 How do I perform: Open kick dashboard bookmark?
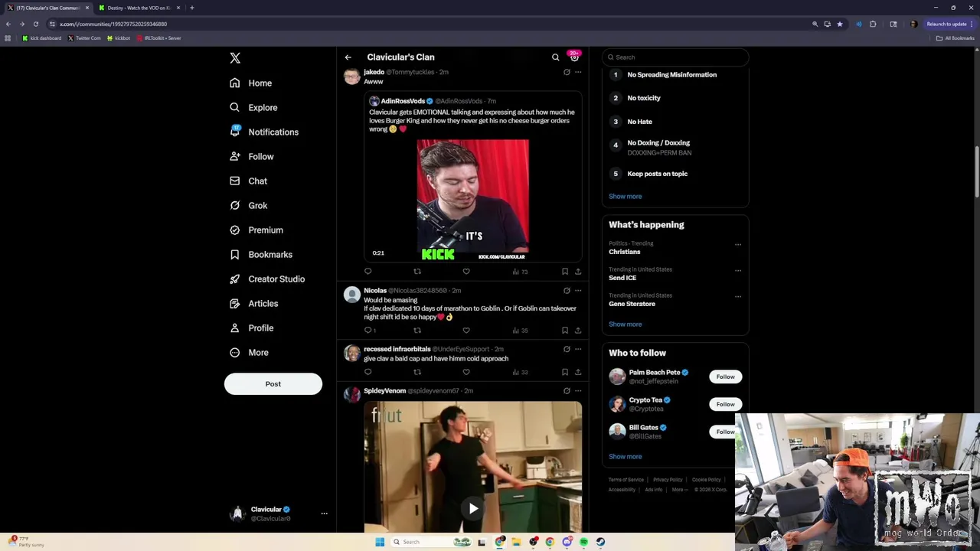coord(42,38)
